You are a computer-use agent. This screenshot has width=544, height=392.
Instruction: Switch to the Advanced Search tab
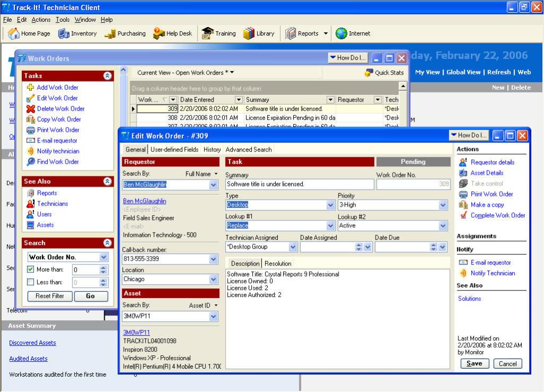[x=249, y=149]
